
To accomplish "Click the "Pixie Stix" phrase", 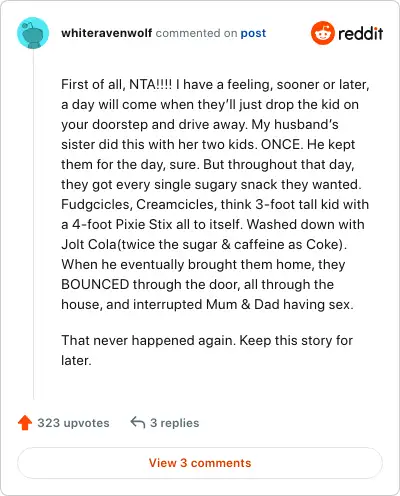I will coord(144,224).
